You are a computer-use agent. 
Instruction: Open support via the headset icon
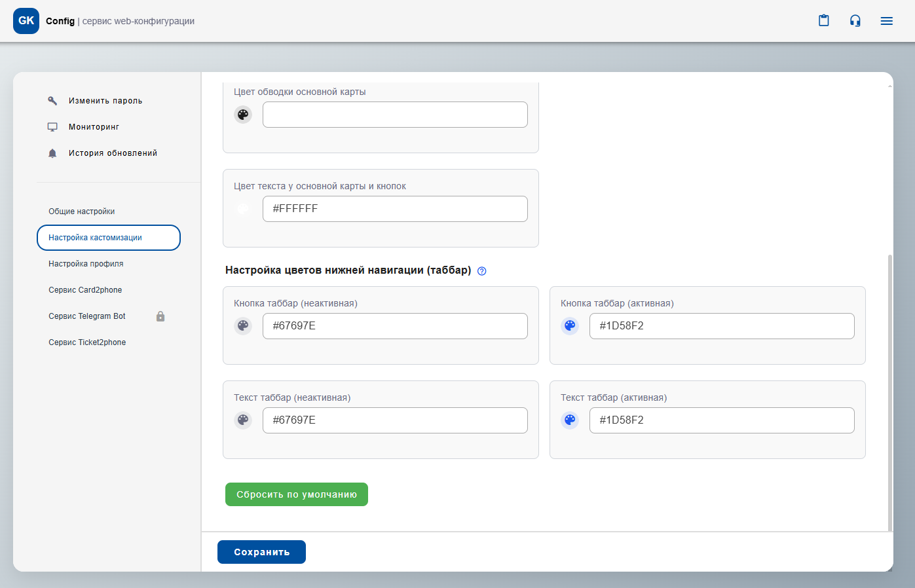[855, 21]
